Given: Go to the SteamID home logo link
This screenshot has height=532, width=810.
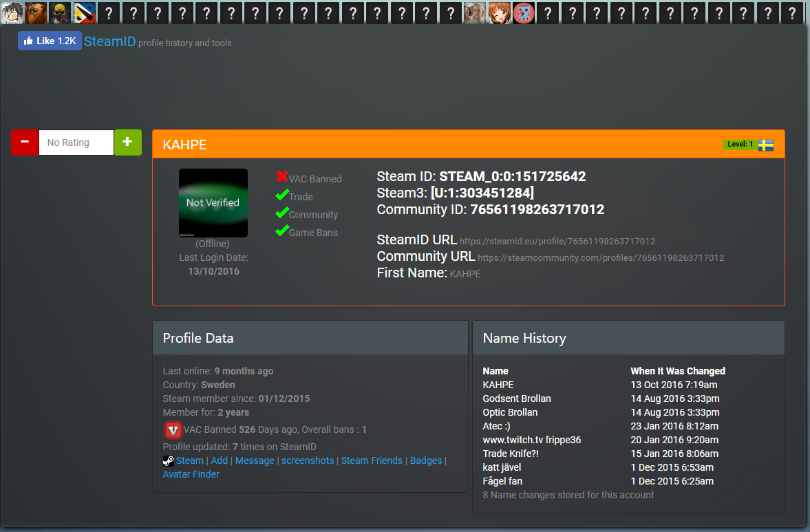Looking at the screenshot, I should [109, 41].
